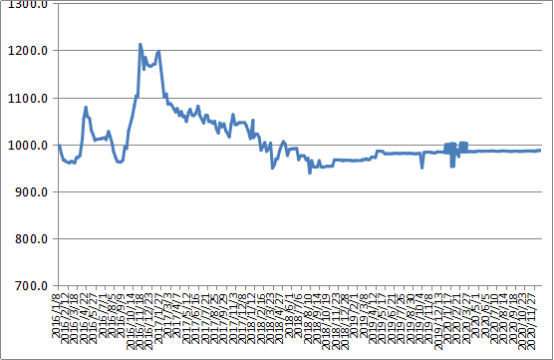Click the 900.0 y-axis label
Viewport: 554px width, 360px height.
tap(31, 193)
